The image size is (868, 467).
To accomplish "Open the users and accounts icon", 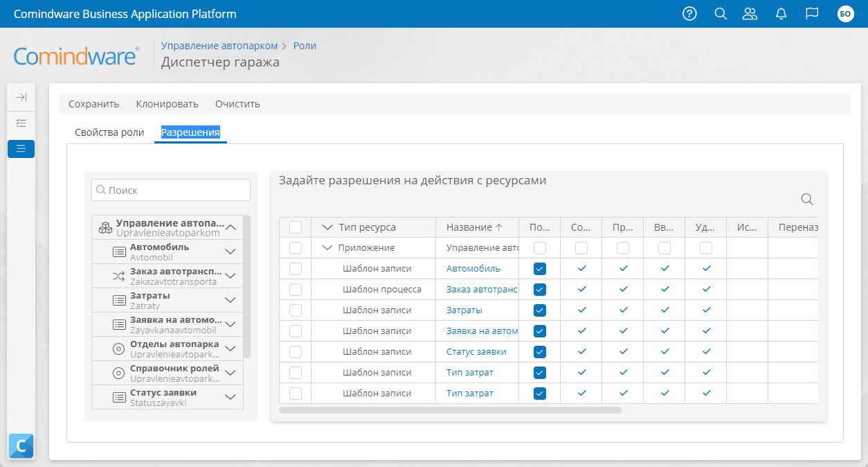I will point(750,14).
